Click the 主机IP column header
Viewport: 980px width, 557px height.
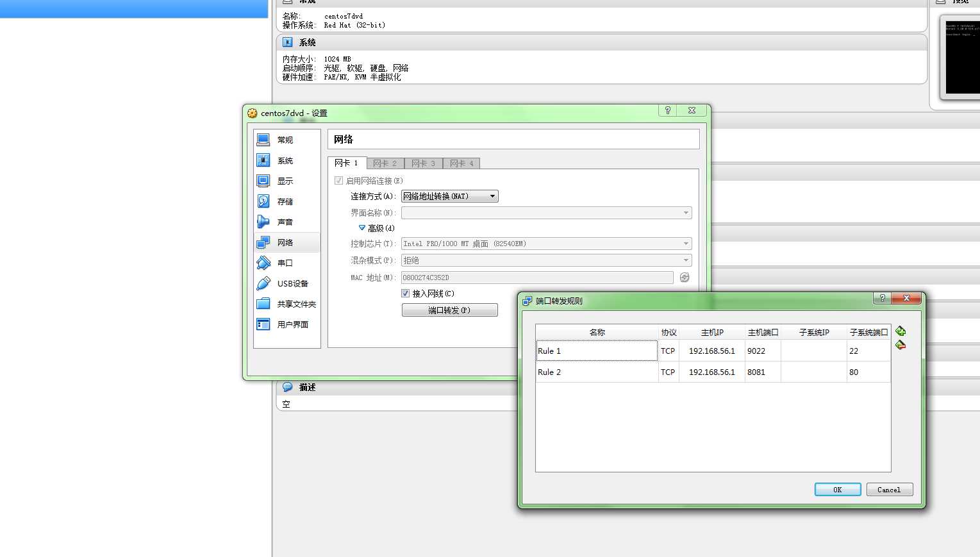[x=712, y=332]
